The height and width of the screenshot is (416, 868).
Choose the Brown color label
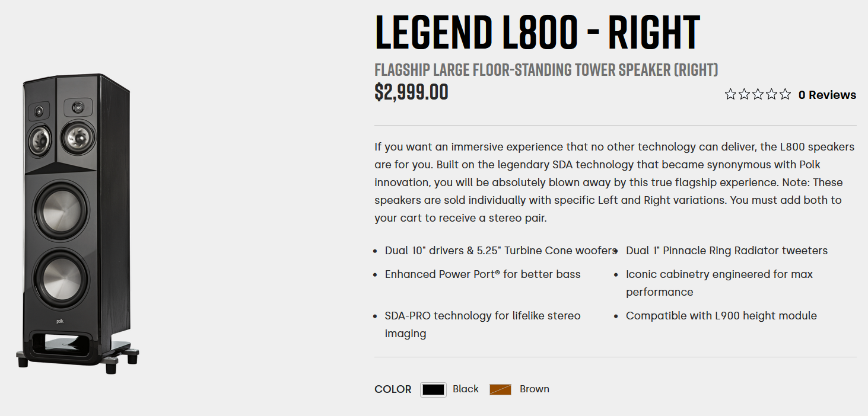pos(535,389)
